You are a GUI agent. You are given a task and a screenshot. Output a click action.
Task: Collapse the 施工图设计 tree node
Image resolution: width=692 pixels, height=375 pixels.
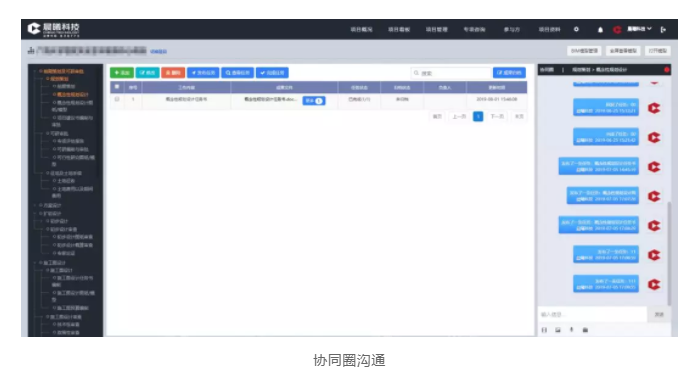34,262
